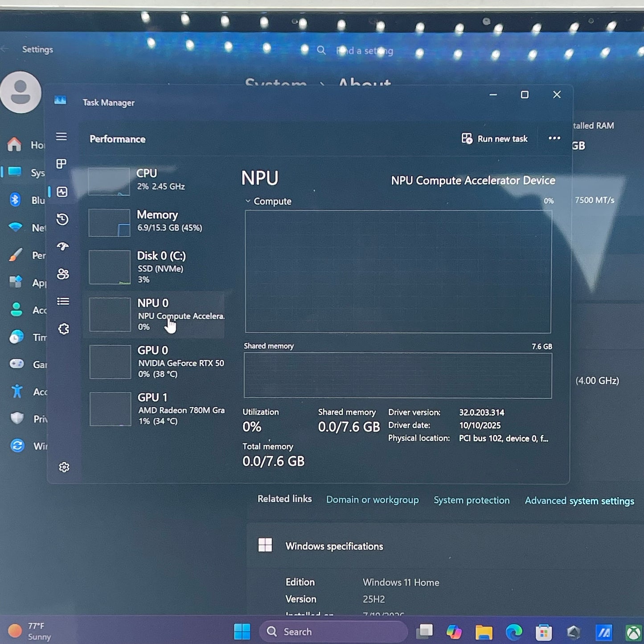Click the Shared memory usage graph

(x=398, y=376)
